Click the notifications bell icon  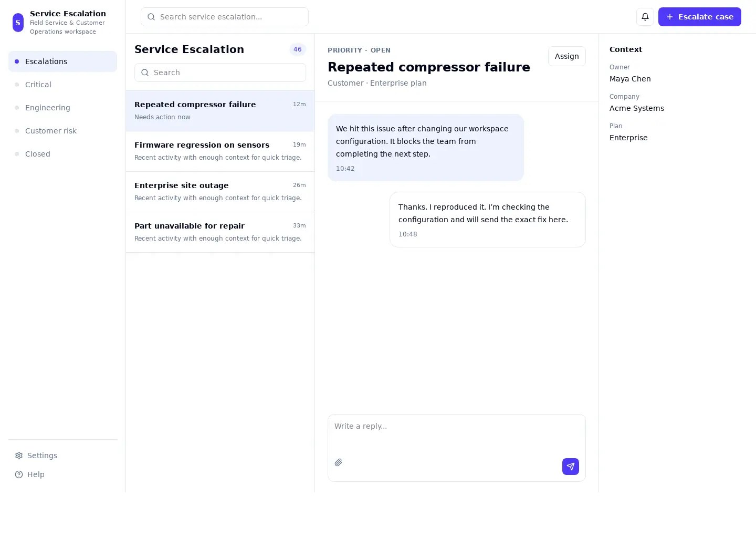[x=645, y=17]
